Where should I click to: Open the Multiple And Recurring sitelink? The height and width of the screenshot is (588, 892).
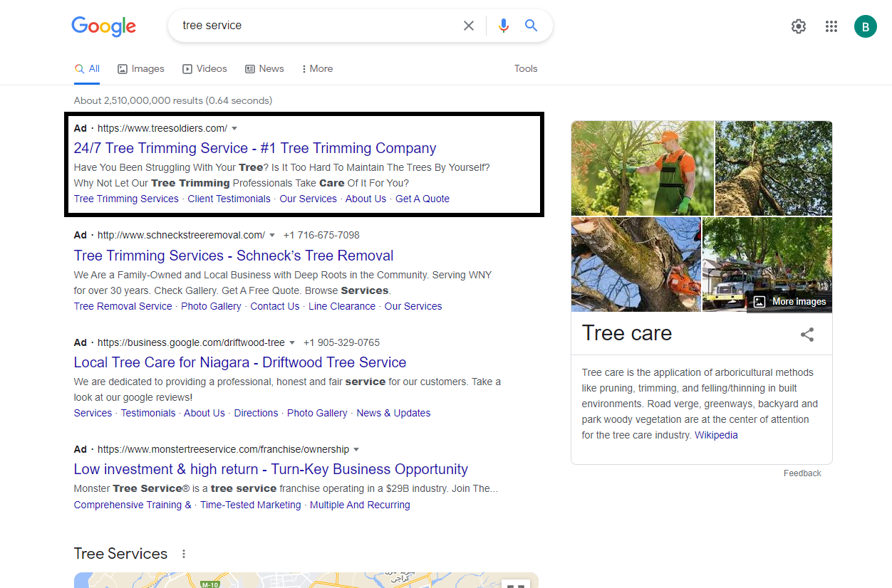[360, 505]
